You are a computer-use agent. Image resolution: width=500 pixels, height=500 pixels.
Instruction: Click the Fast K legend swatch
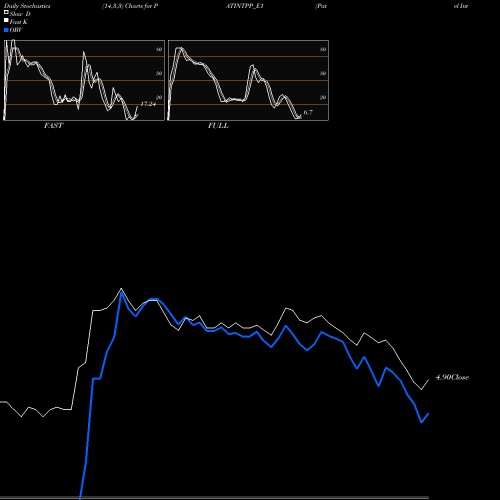pyautogui.click(x=6, y=20)
